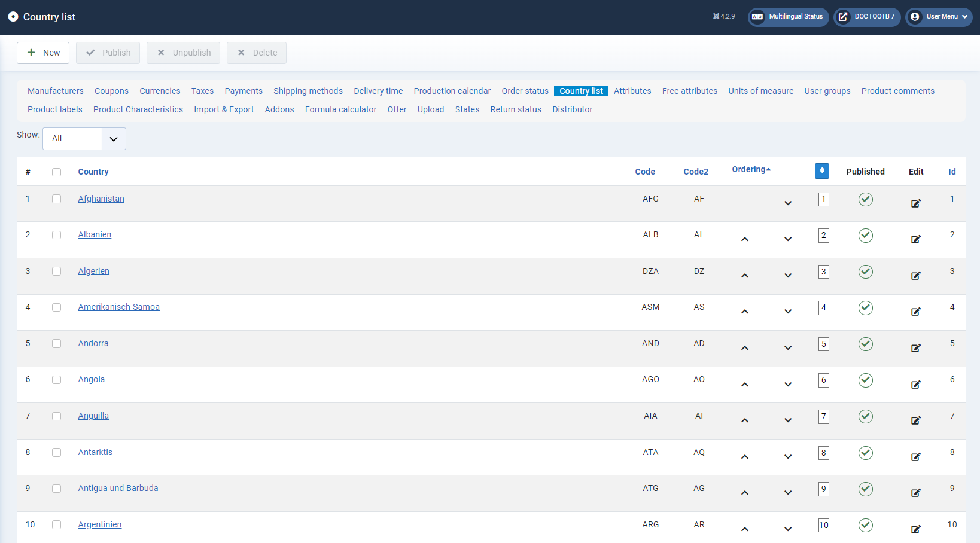Click the Delete toolbar button
Viewport: 980px width, 543px height.
pyautogui.click(x=257, y=53)
